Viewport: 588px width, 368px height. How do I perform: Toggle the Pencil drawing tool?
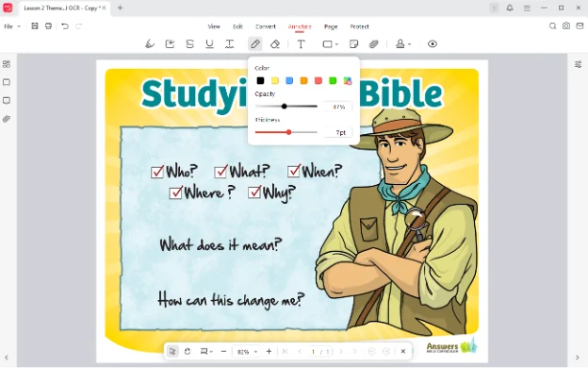coord(255,44)
